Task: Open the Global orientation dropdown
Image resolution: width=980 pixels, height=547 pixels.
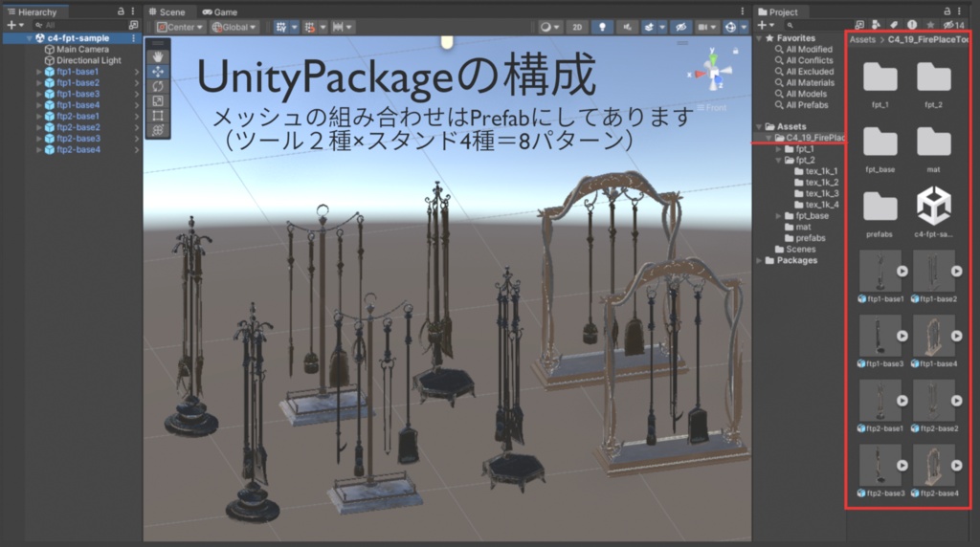Action: (234, 27)
